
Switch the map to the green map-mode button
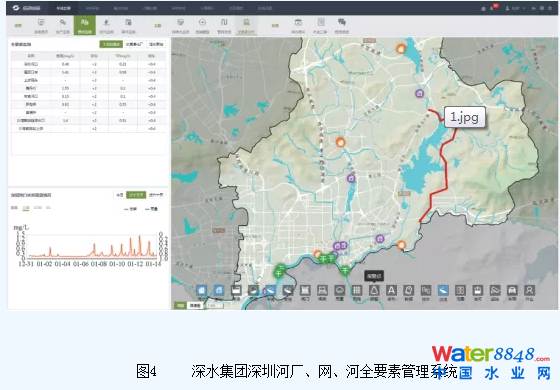pyautogui.click(x=180, y=305)
